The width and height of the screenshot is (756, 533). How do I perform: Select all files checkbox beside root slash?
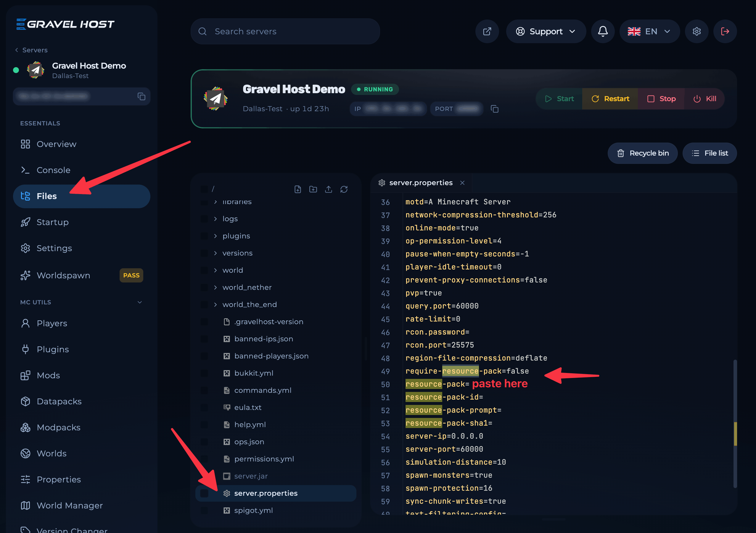(204, 189)
